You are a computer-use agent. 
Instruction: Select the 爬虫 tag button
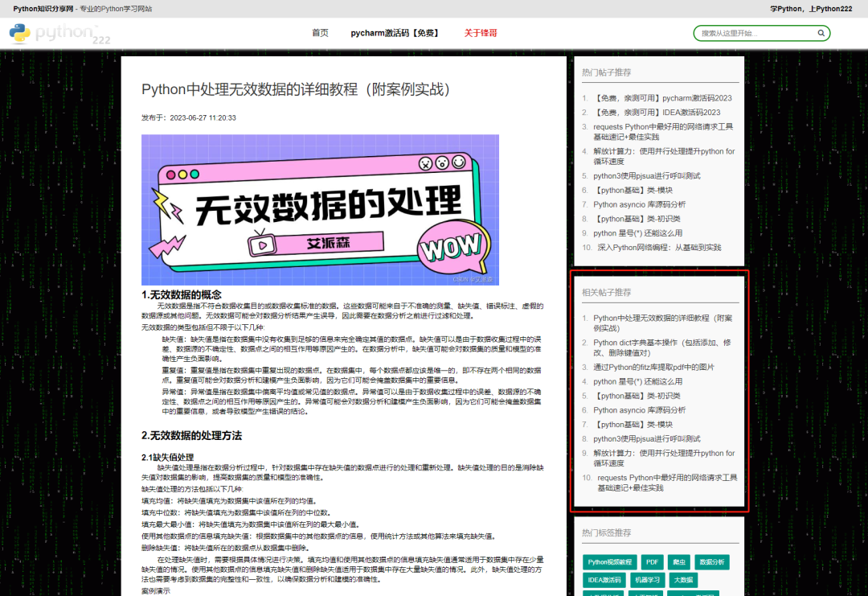679,561
